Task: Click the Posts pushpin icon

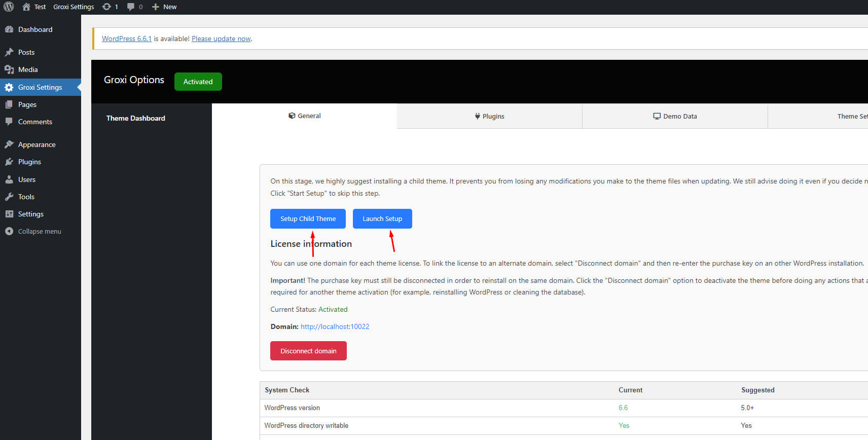Action: click(9, 52)
